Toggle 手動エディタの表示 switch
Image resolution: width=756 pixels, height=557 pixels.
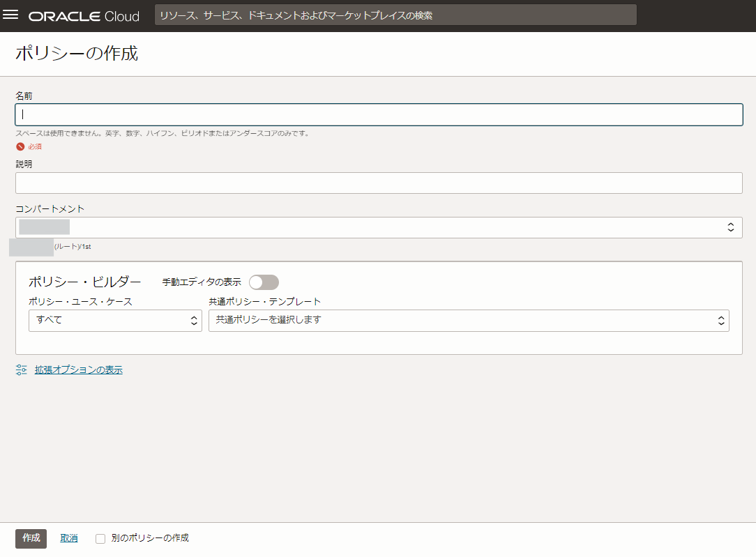tap(264, 282)
